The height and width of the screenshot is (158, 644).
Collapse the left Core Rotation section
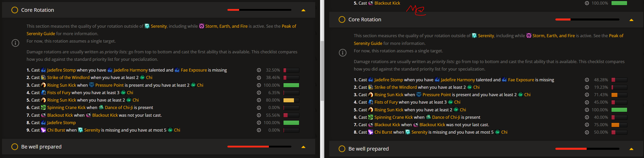pos(303,10)
